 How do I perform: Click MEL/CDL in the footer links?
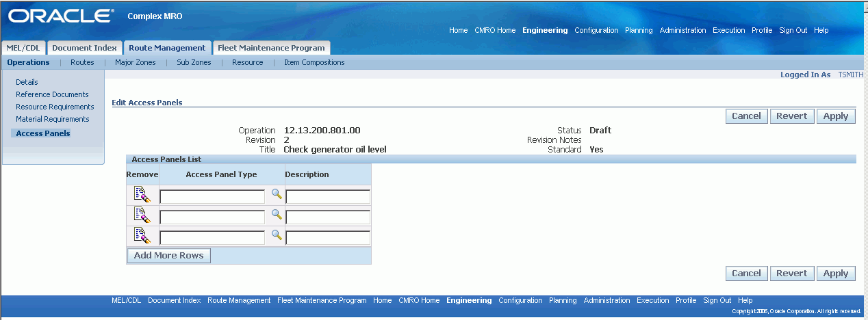127,300
